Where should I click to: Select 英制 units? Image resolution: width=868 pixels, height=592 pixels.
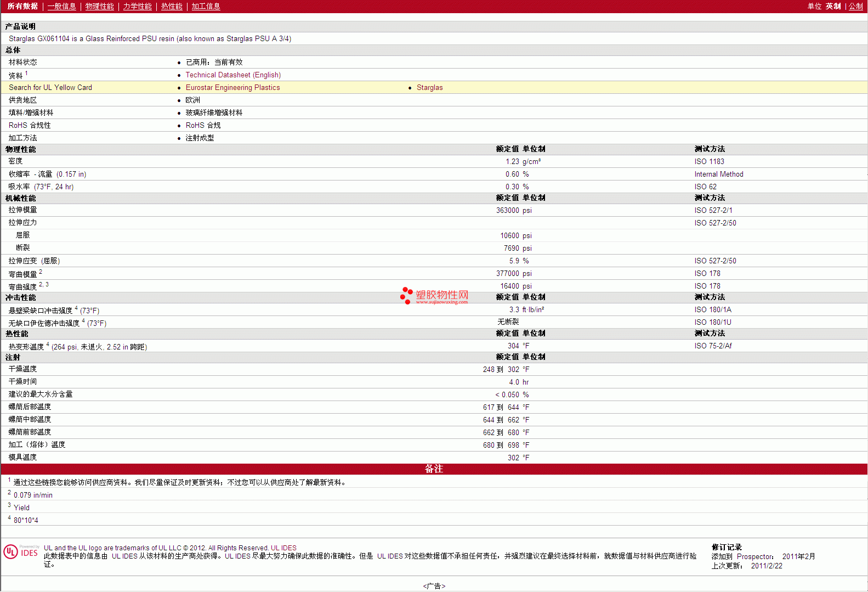coord(833,6)
